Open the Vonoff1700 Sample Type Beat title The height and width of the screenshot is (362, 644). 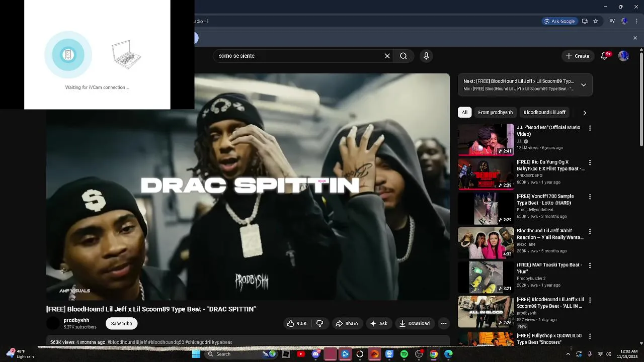[x=549, y=199]
